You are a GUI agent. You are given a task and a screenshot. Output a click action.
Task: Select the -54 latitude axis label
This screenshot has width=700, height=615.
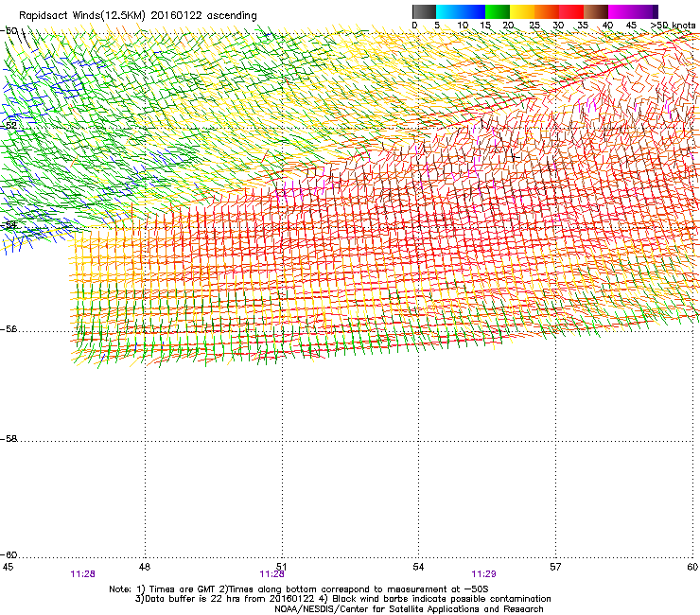point(9,224)
